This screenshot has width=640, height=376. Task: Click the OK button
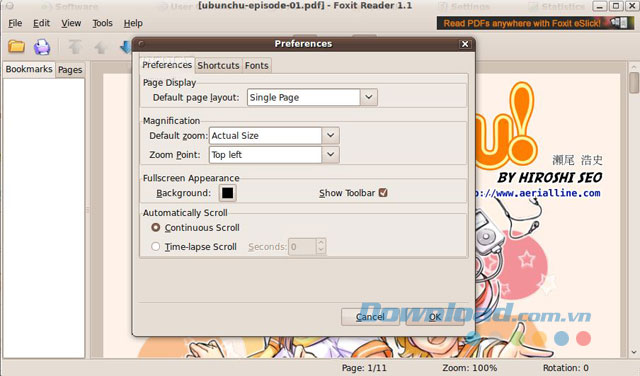(435, 317)
